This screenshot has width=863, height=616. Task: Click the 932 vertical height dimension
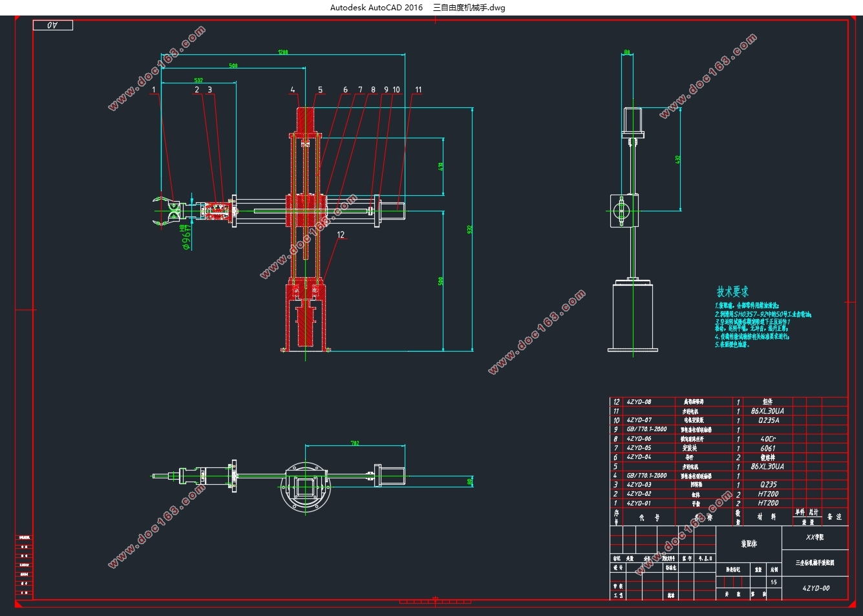[471, 229]
